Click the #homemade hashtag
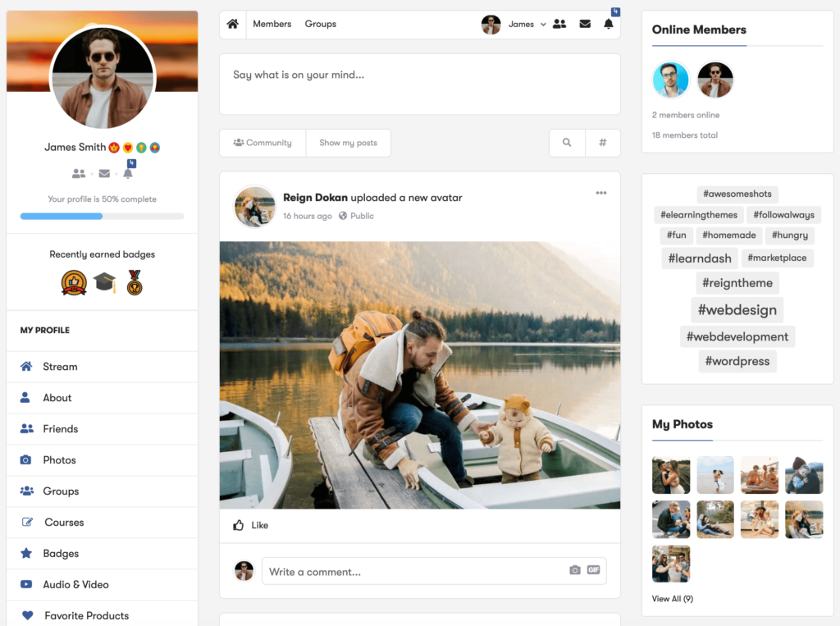The width and height of the screenshot is (840, 626). coord(728,235)
